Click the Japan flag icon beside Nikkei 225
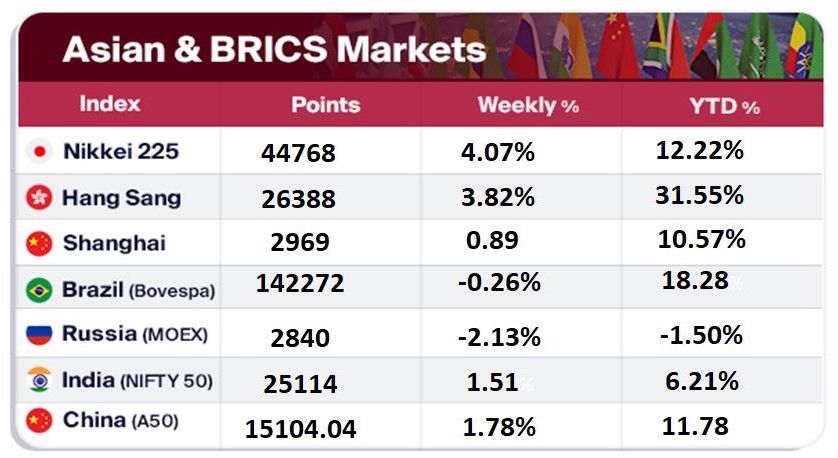Viewport: 838px width, 458px height. pos(40,152)
